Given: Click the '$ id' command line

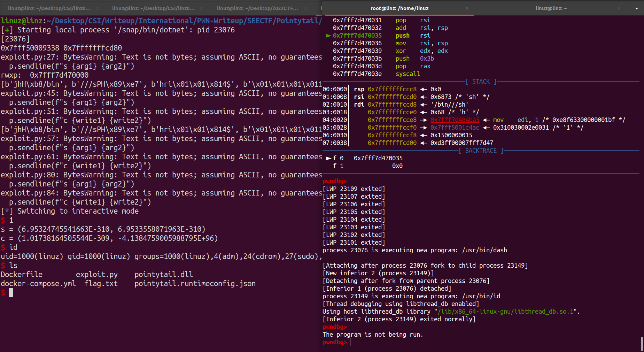Looking at the screenshot, I should click(x=9, y=247).
